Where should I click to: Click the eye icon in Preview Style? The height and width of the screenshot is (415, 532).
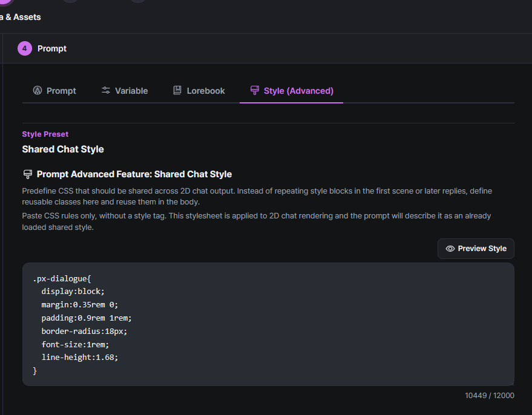450,249
